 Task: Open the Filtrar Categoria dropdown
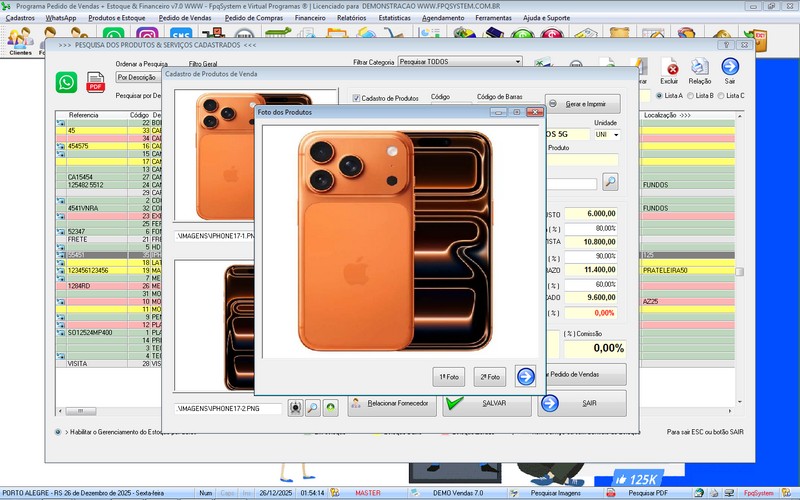point(518,61)
